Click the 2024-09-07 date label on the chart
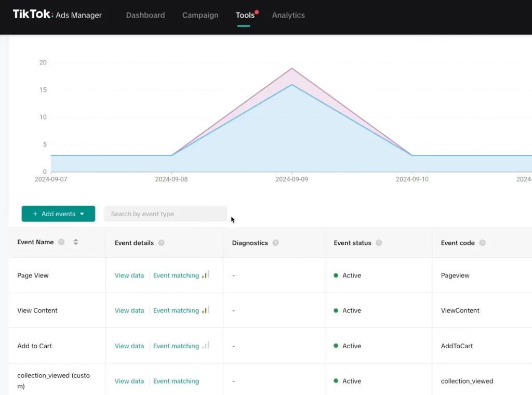The height and width of the screenshot is (395, 532). [x=51, y=179]
